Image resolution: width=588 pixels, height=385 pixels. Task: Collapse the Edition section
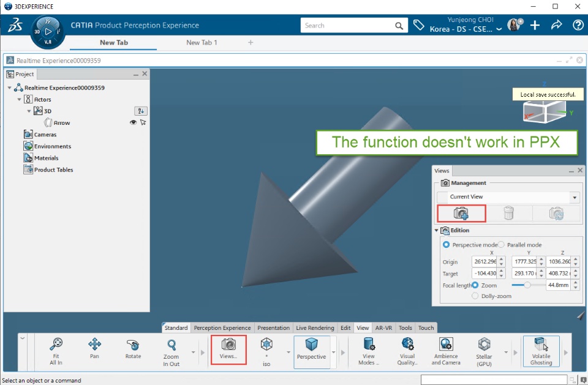pos(436,230)
